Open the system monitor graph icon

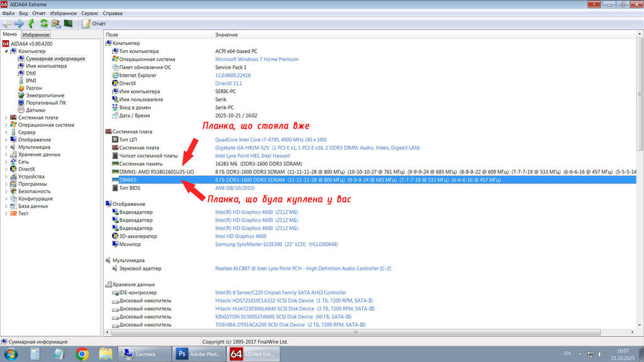(68, 23)
